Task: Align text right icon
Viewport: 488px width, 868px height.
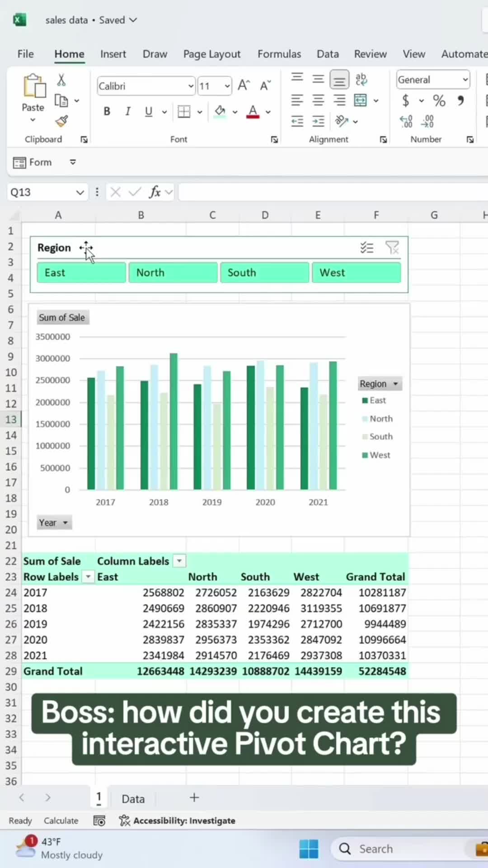Action: tap(339, 100)
